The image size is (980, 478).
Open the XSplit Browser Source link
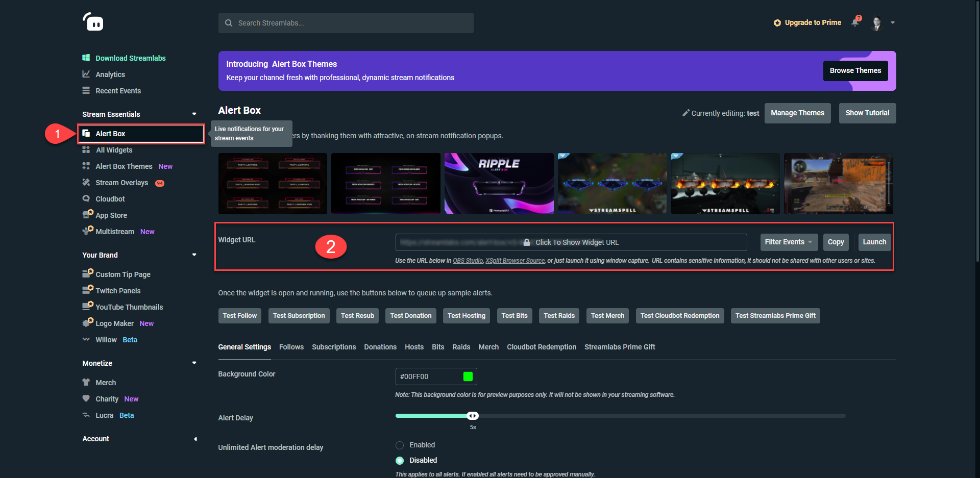(x=515, y=261)
